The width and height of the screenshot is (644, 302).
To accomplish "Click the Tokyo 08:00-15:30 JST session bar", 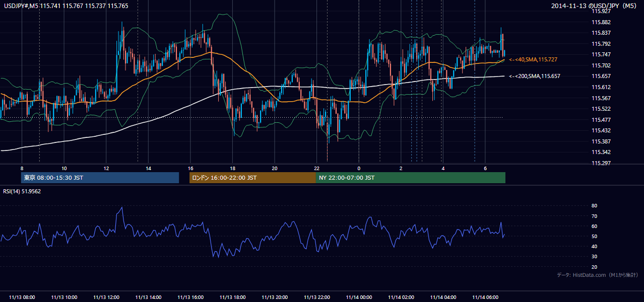I will 100,178.
